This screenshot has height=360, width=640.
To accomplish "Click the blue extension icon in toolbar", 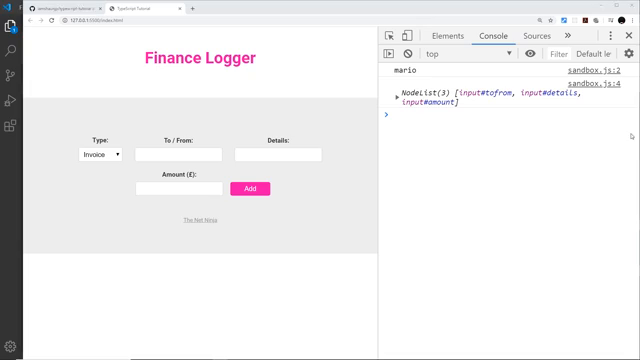I will [x=564, y=20].
